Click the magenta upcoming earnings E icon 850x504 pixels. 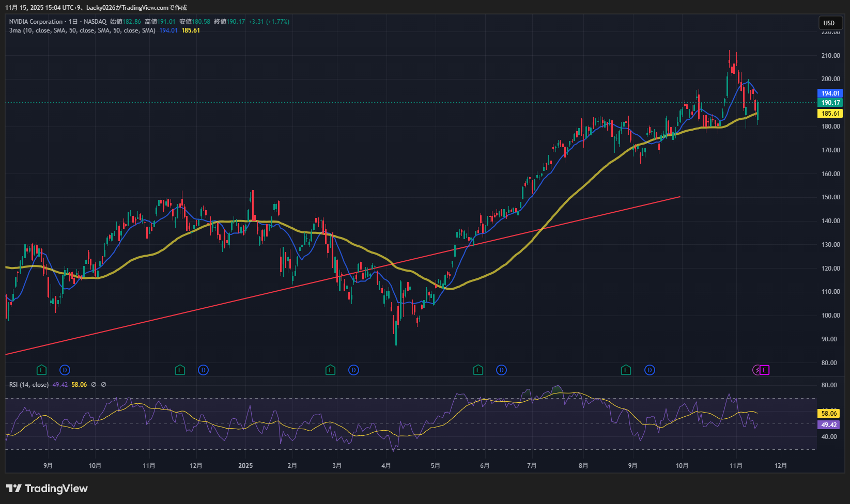[x=765, y=370]
